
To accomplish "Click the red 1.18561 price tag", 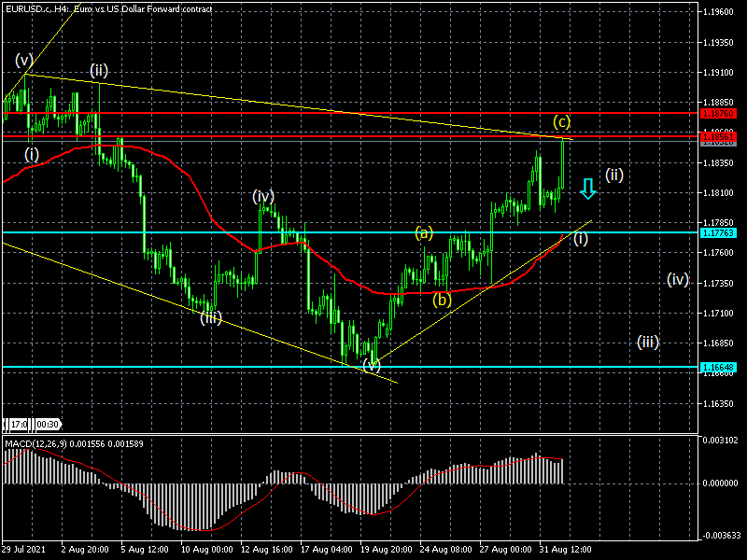I will coord(718,136).
